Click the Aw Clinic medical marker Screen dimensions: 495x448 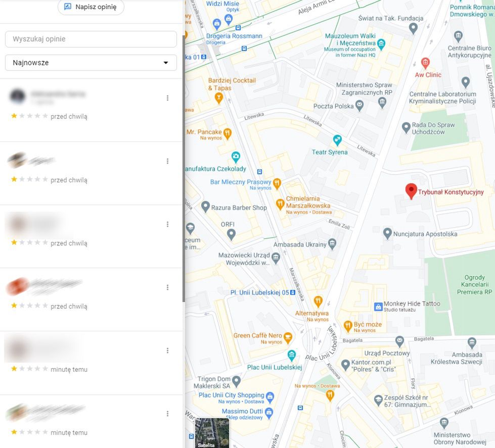tap(425, 63)
